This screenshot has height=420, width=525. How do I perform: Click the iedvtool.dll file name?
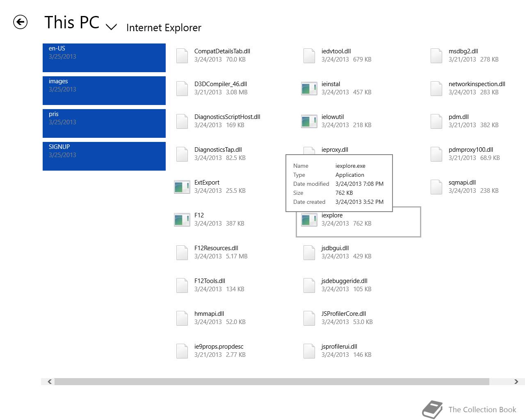(x=336, y=51)
